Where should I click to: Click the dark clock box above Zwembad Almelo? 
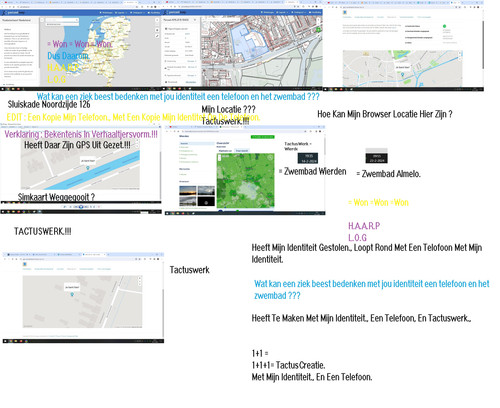tap(376, 158)
